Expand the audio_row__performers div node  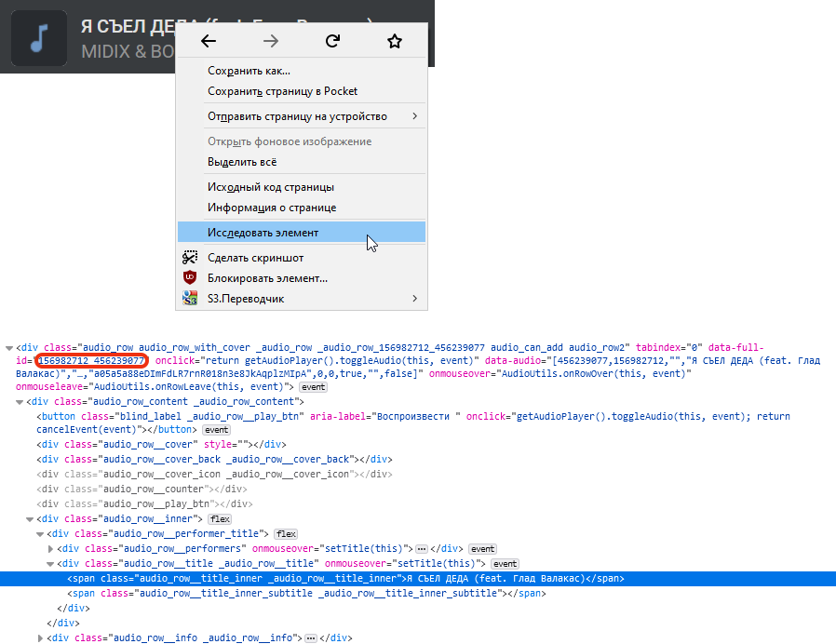click(50, 549)
